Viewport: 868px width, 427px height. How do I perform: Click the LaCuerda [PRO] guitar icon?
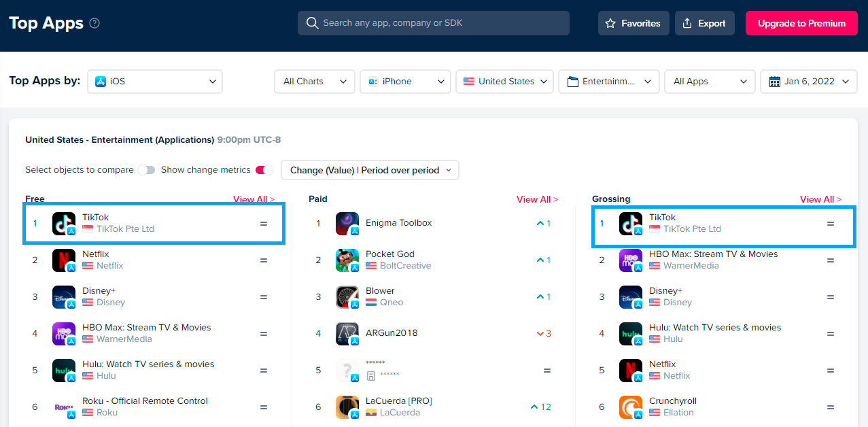347,407
